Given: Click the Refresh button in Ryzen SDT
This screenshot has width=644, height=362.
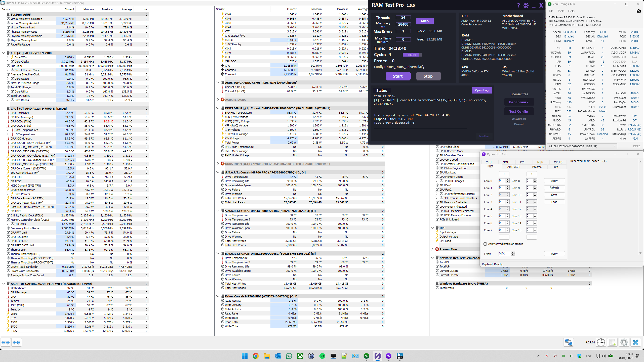Looking at the screenshot, I should pos(554,188).
